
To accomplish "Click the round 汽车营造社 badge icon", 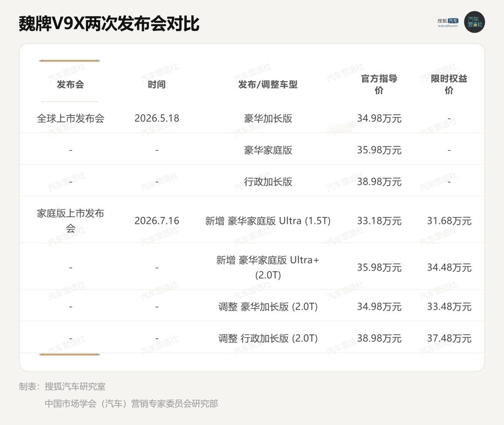I will coord(475,22).
